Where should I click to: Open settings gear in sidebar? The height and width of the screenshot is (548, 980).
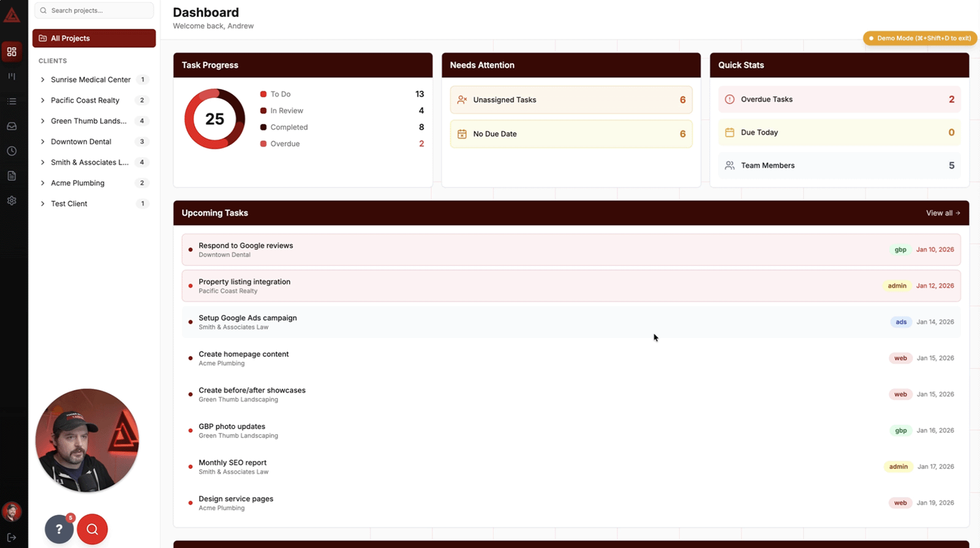[x=12, y=201]
